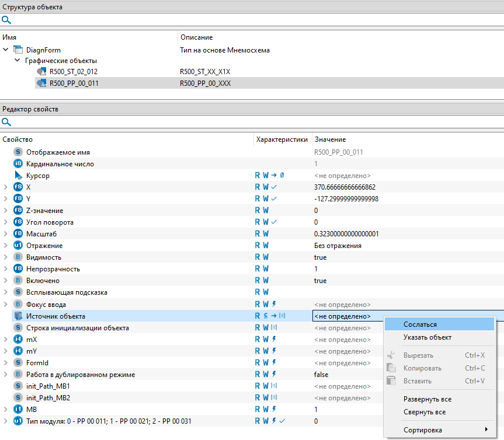The width and height of the screenshot is (504, 440).
Task: Click the DiagnForm form icon
Action: point(18,50)
